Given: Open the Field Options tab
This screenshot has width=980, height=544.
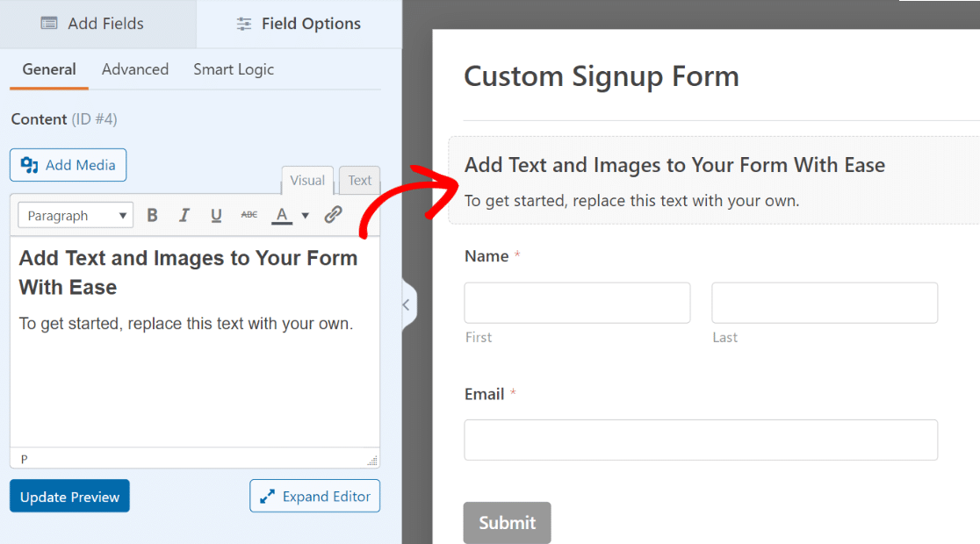Looking at the screenshot, I should [299, 24].
